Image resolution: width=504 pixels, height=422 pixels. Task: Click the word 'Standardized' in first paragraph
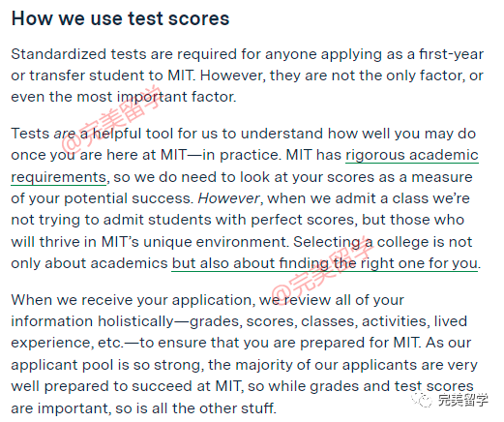58,54
